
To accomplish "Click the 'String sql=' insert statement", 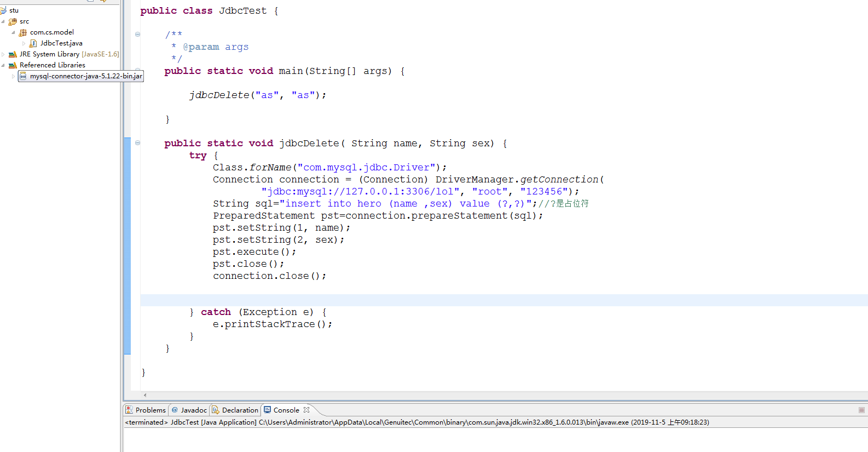I will point(375,204).
